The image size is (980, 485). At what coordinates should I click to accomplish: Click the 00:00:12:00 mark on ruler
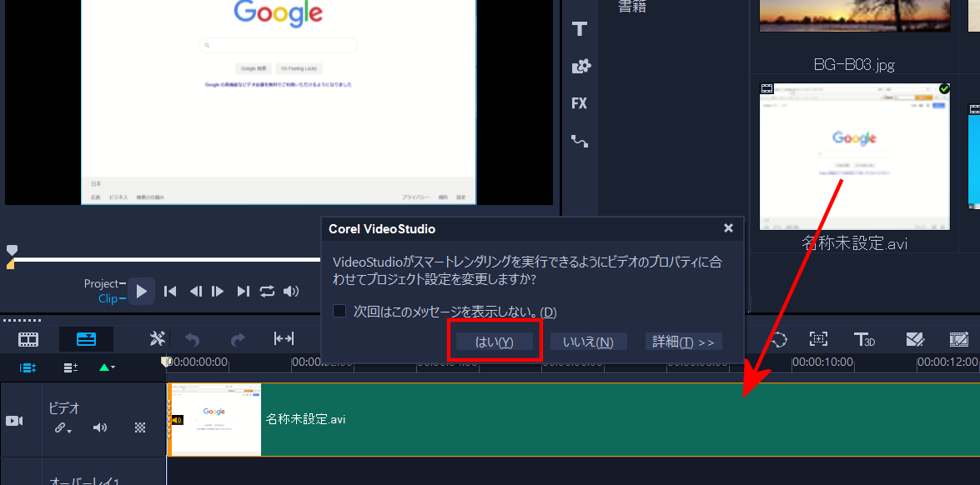(947, 362)
